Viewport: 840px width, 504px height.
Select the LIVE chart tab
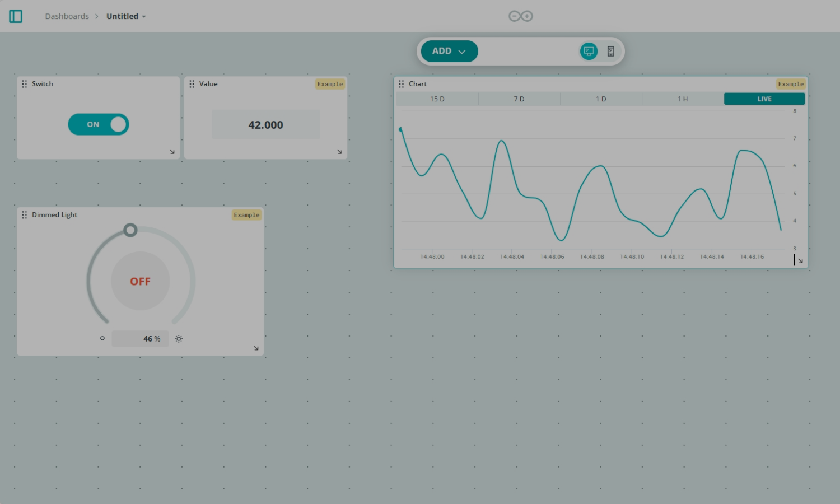764,99
